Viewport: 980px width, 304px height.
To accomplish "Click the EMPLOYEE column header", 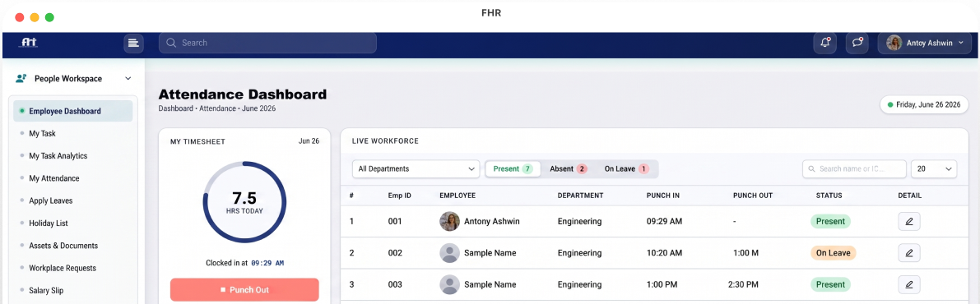I will (x=457, y=196).
